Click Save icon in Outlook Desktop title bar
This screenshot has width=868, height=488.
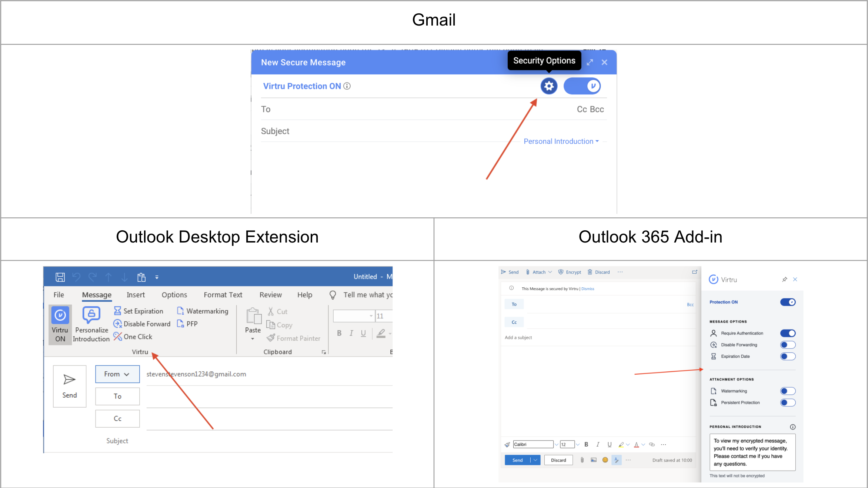pos(60,277)
